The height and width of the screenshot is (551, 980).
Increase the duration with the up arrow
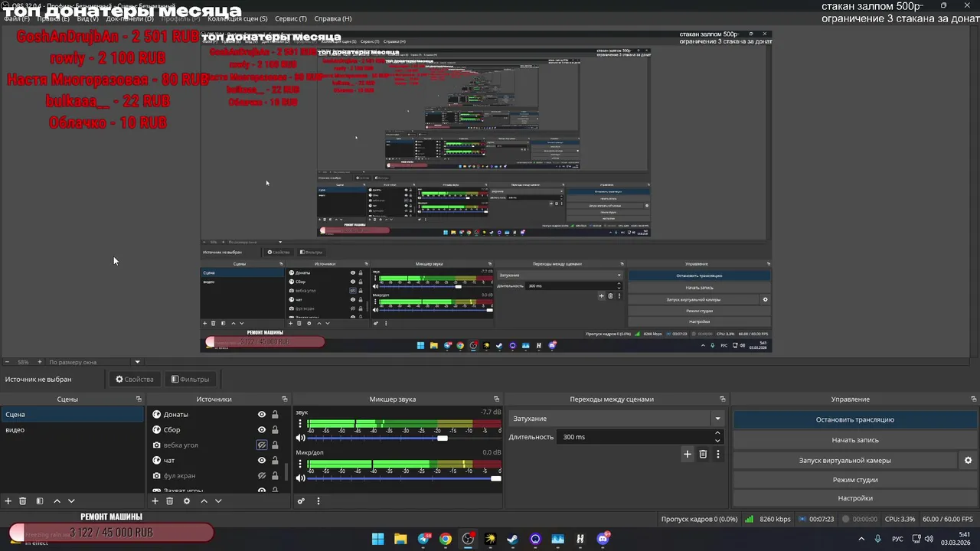tap(717, 434)
